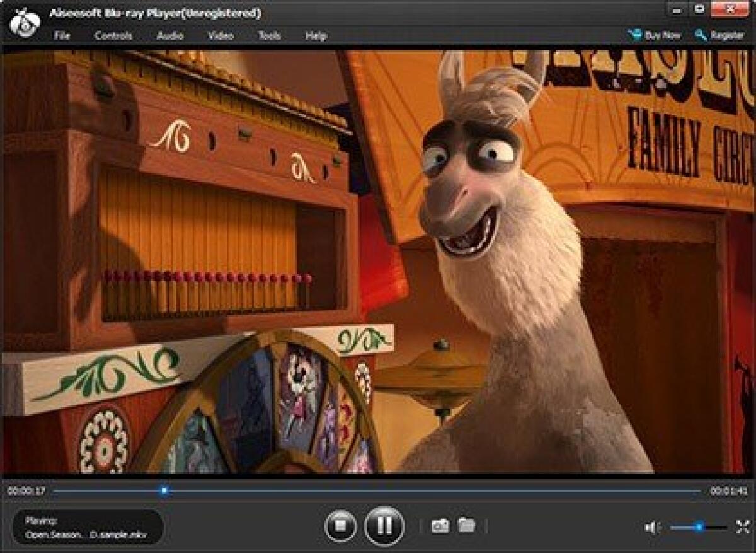Open the Help menu
Viewport: 756px width, 553px height.
tap(316, 36)
